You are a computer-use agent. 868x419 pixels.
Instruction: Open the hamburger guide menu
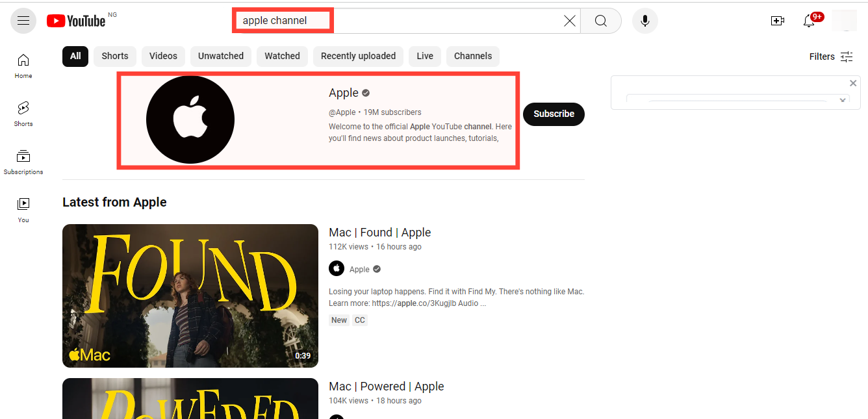[23, 21]
